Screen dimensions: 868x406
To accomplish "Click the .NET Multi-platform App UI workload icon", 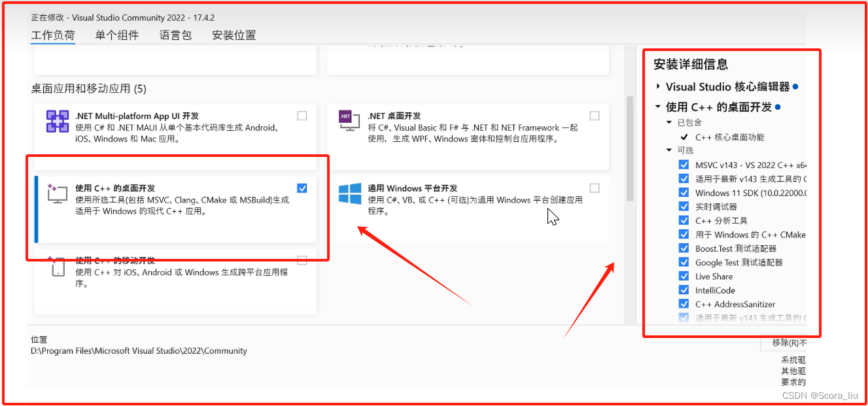I will coord(58,121).
